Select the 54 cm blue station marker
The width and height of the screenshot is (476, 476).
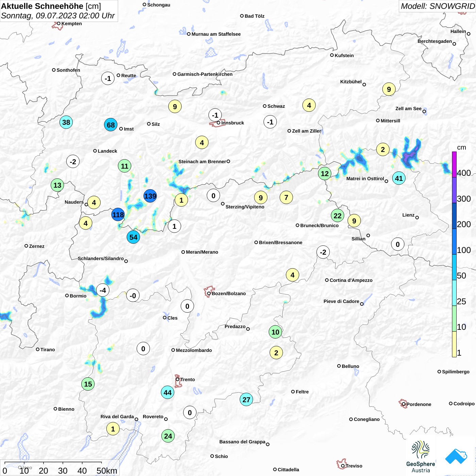click(133, 237)
